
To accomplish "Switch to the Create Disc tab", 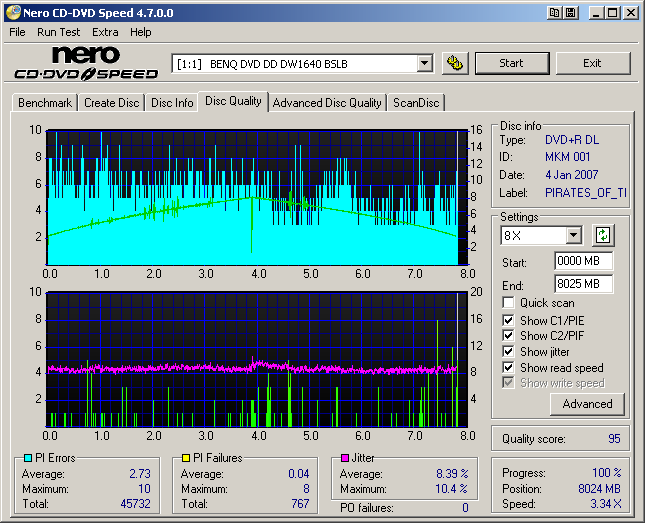I will tap(111, 103).
